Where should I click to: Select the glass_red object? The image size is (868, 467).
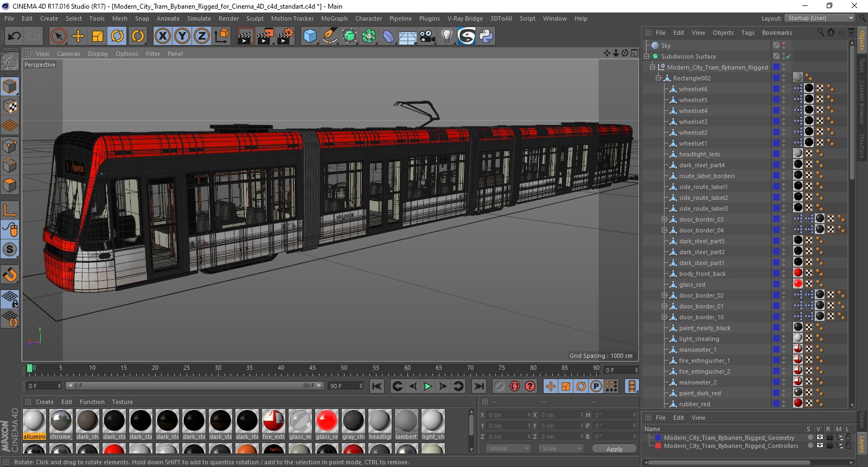tap(692, 285)
